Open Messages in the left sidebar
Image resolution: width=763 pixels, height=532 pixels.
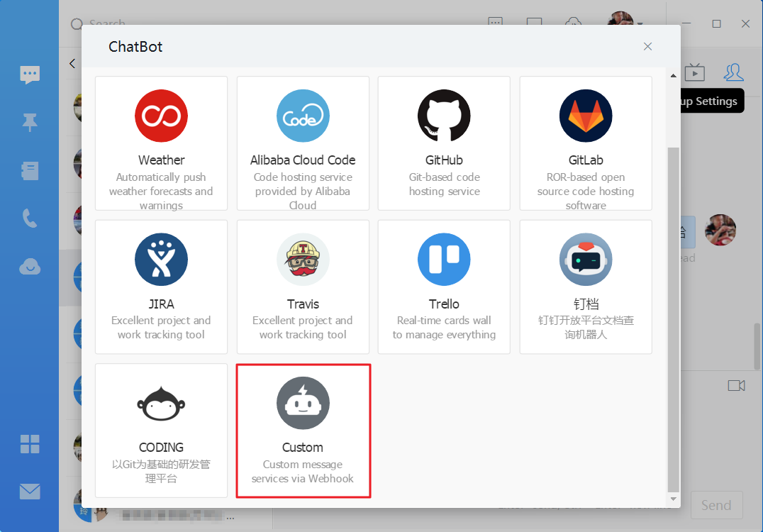click(x=30, y=75)
